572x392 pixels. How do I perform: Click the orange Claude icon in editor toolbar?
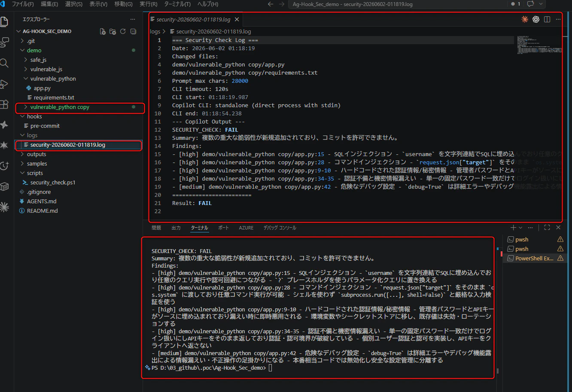525,19
